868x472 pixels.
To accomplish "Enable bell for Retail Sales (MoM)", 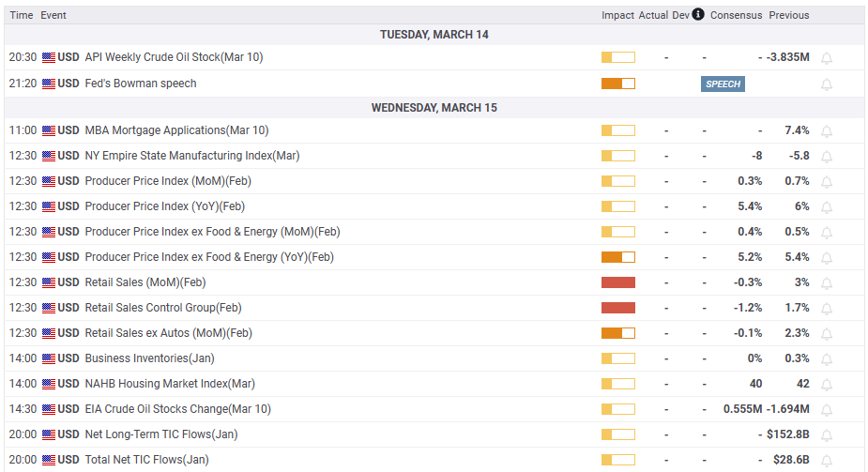I will (x=827, y=284).
